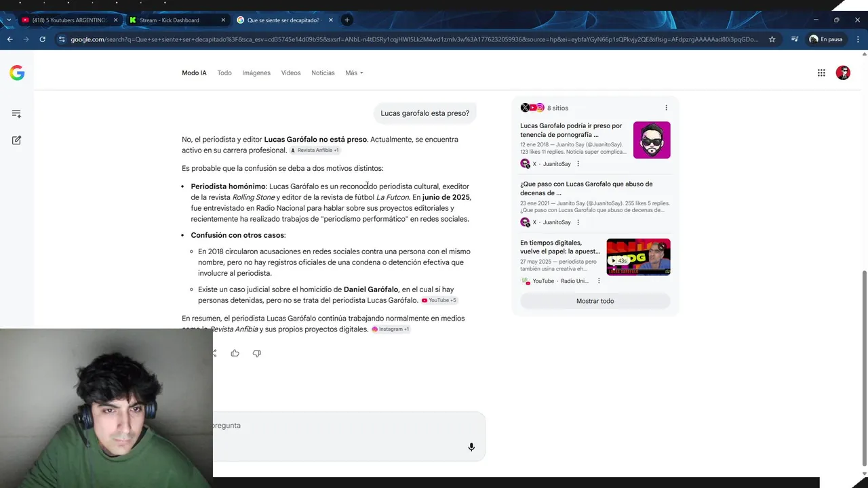Open AI mode history in the sidebar
The width and height of the screenshot is (868, 488).
click(16, 114)
